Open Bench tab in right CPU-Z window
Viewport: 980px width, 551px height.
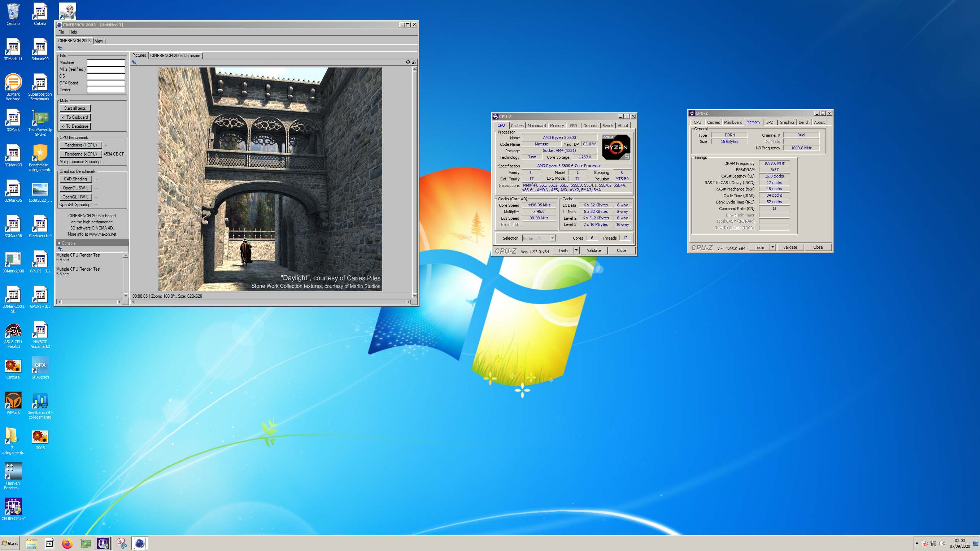[x=803, y=122]
